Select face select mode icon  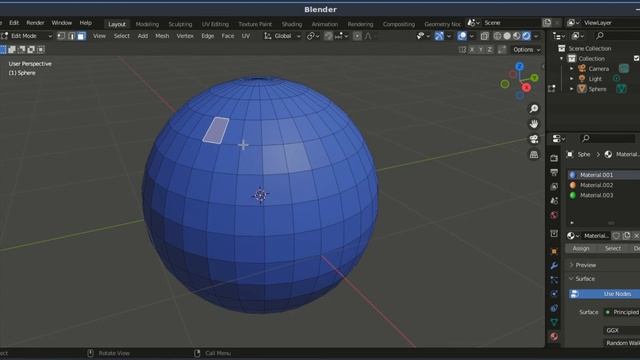(82, 36)
